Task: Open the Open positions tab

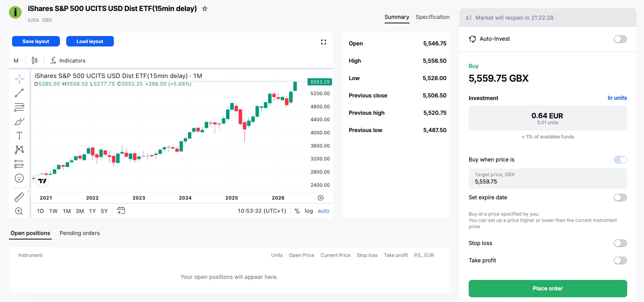Action: (30, 233)
